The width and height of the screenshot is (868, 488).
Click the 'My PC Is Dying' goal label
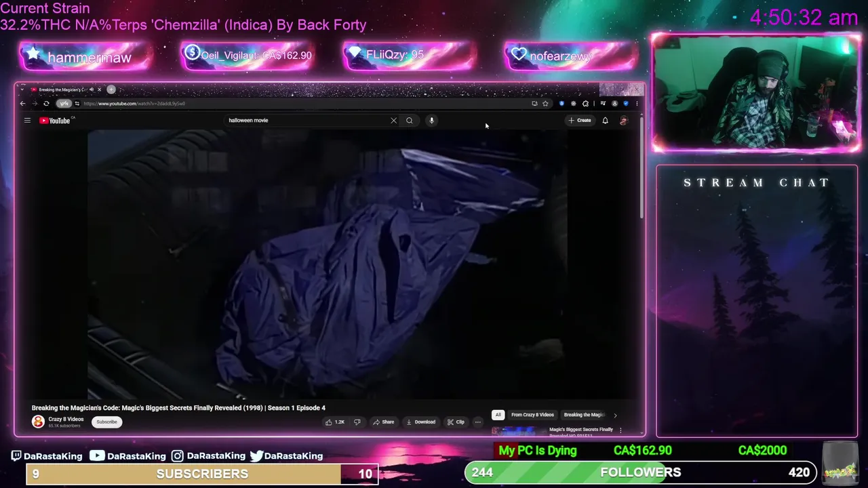pyautogui.click(x=538, y=451)
